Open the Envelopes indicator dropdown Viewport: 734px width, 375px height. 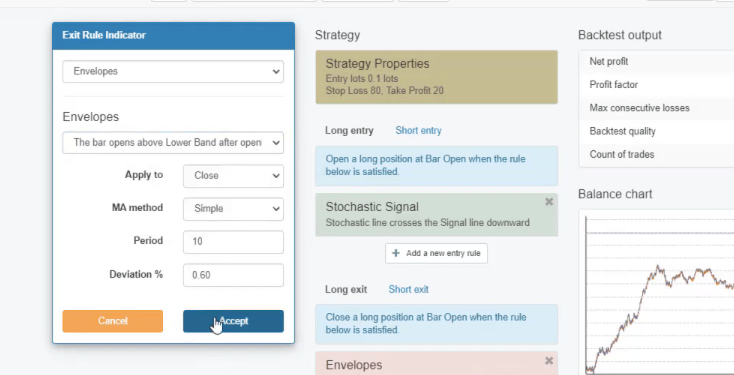point(173,72)
